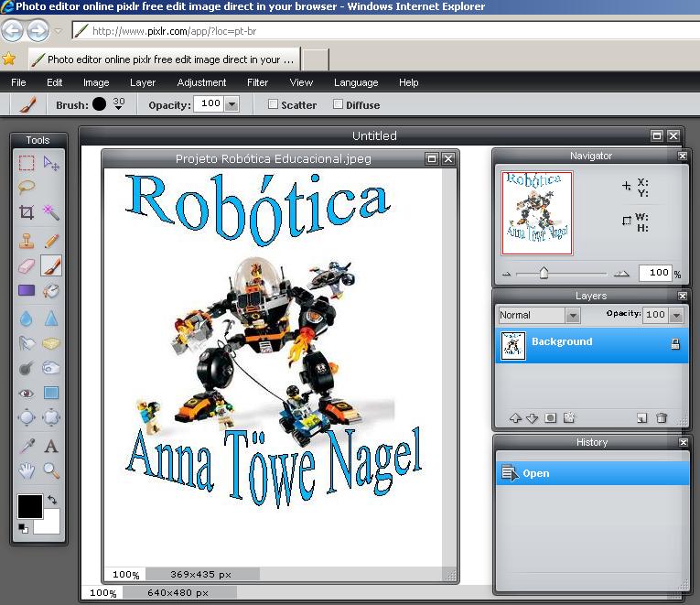Select the Zoom magnifier tool
Screen dimensions: 700x605
[51, 470]
